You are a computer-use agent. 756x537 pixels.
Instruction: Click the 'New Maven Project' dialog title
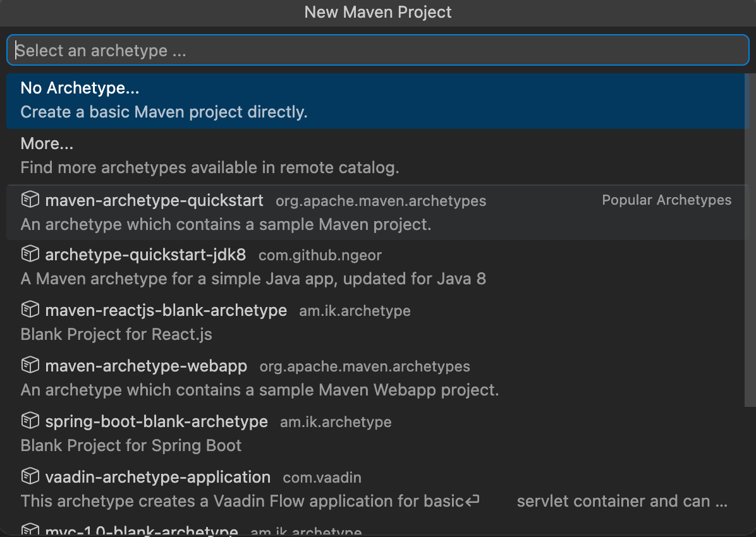(378, 12)
